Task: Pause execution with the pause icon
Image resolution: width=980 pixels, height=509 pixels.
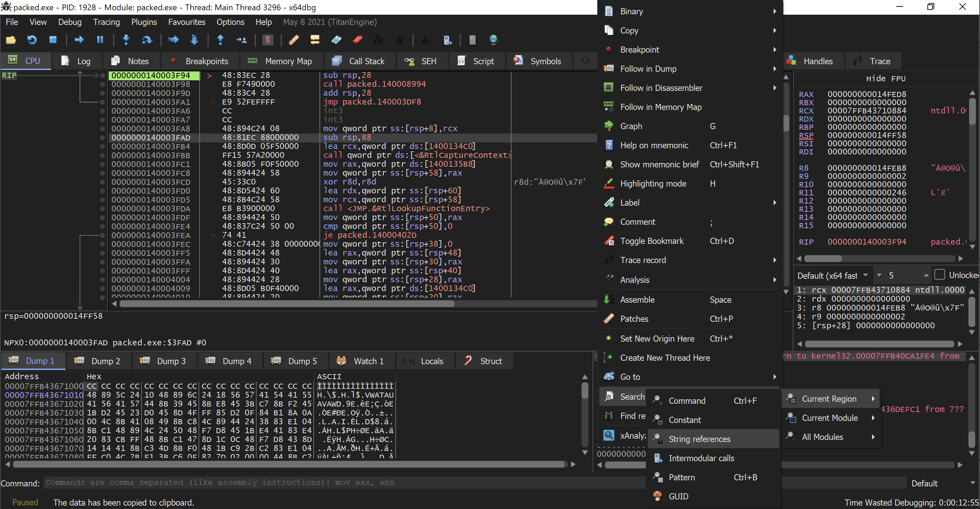Action: click(100, 40)
